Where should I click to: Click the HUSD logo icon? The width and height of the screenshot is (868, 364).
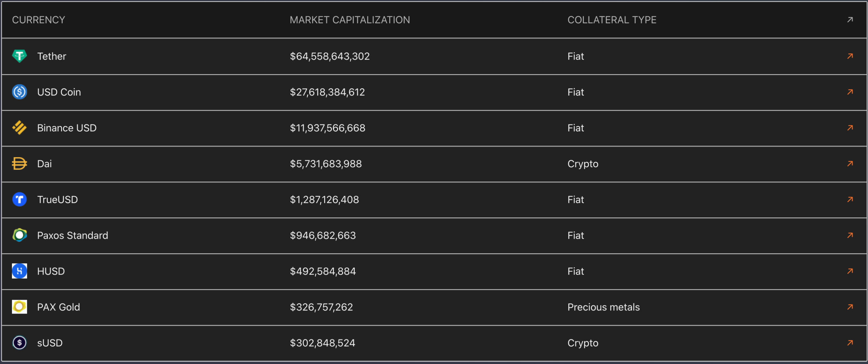tap(19, 271)
